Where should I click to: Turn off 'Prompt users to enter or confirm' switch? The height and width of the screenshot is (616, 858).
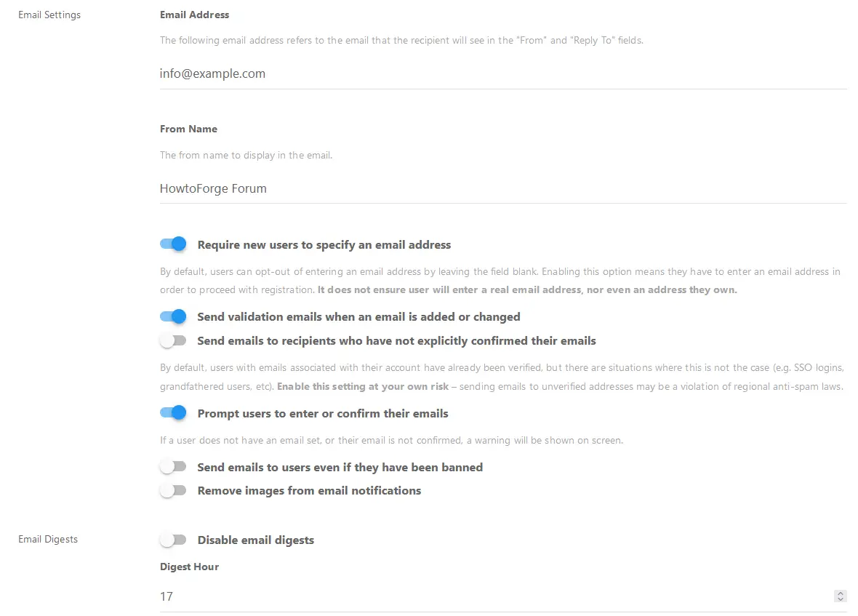[174, 413]
